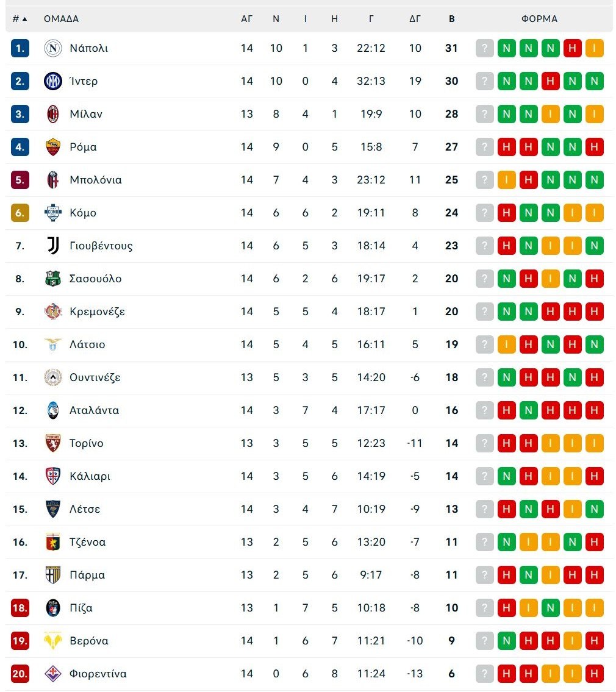Open the Ρόμα crest icon

pos(52,146)
